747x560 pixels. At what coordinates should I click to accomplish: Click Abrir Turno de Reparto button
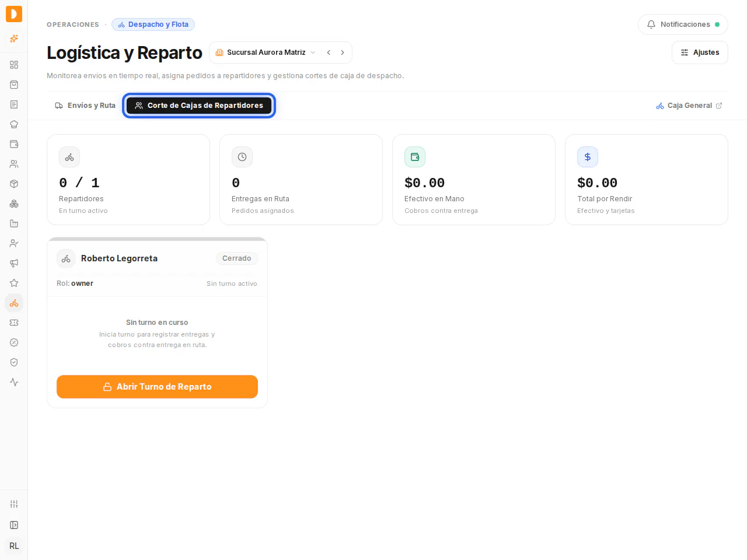pos(157,387)
